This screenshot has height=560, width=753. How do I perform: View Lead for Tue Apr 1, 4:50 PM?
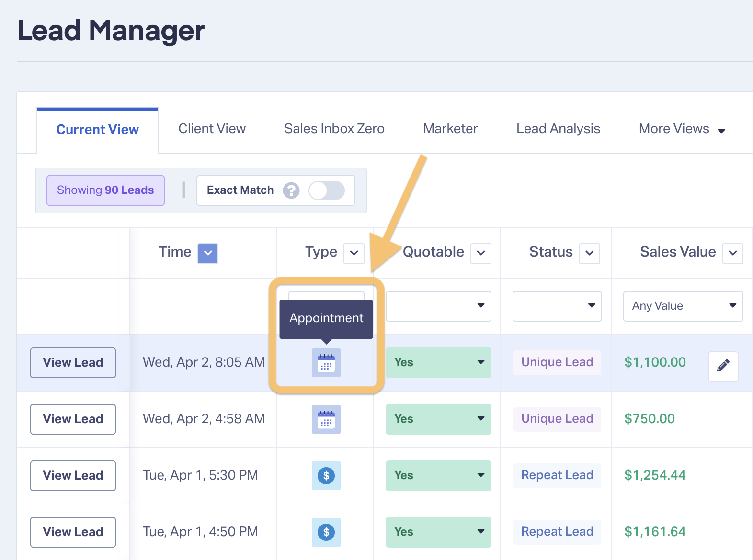click(73, 532)
